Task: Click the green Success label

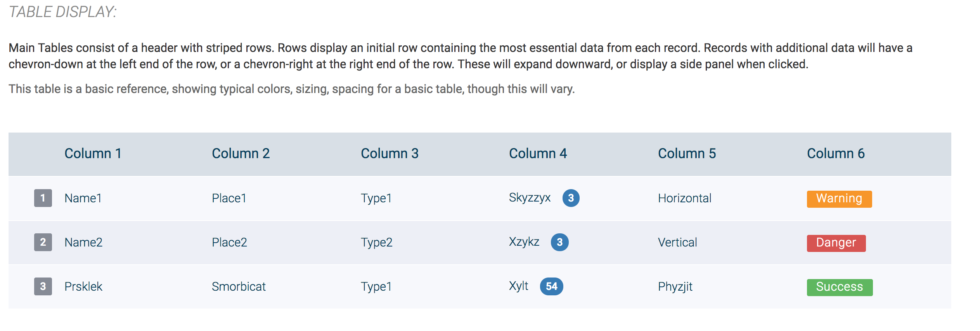Action: (840, 287)
